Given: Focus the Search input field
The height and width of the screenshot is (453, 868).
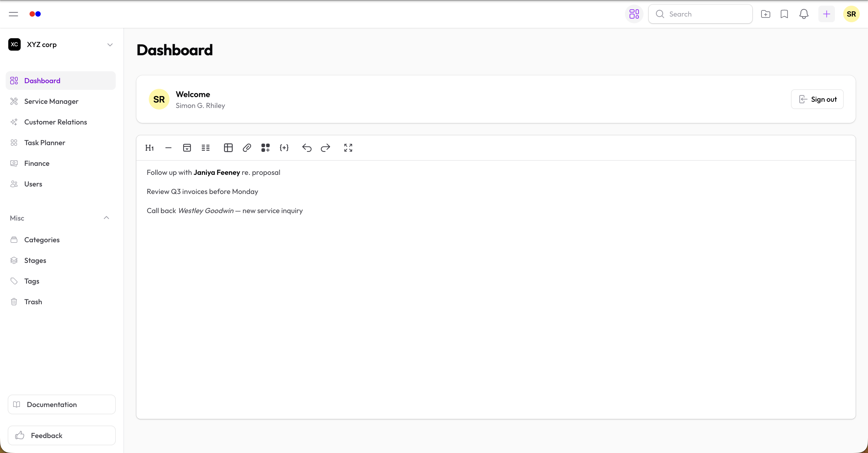Looking at the screenshot, I should tap(700, 14).
